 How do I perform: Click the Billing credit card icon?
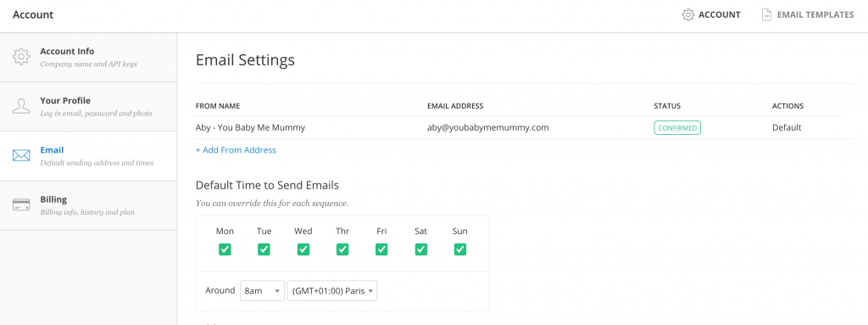pyautogui.click(x=21, y=205)
